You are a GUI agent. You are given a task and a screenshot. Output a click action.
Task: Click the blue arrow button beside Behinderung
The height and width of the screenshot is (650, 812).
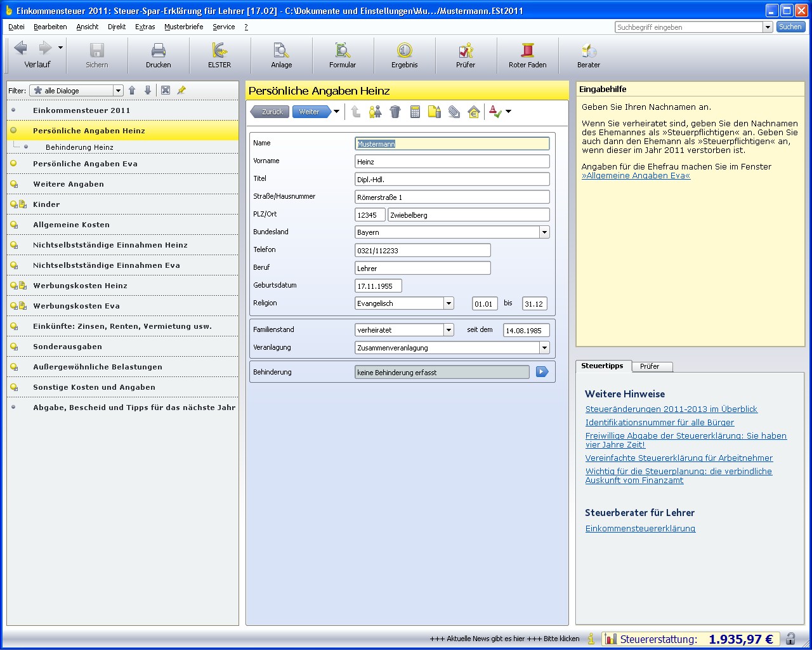542,372
